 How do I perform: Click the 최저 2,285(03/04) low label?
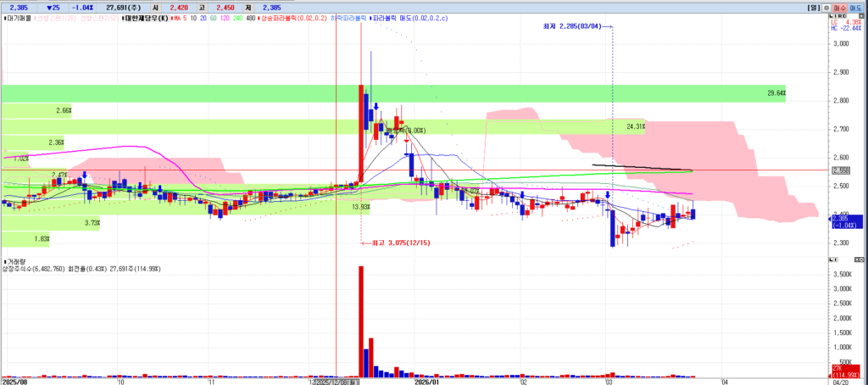coord(572,26)
